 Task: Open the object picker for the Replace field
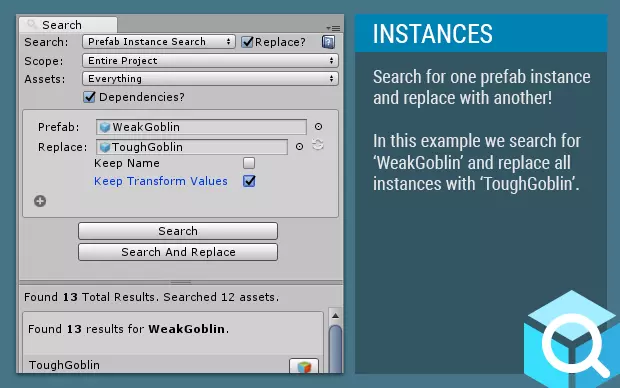(x=299, y=147)
